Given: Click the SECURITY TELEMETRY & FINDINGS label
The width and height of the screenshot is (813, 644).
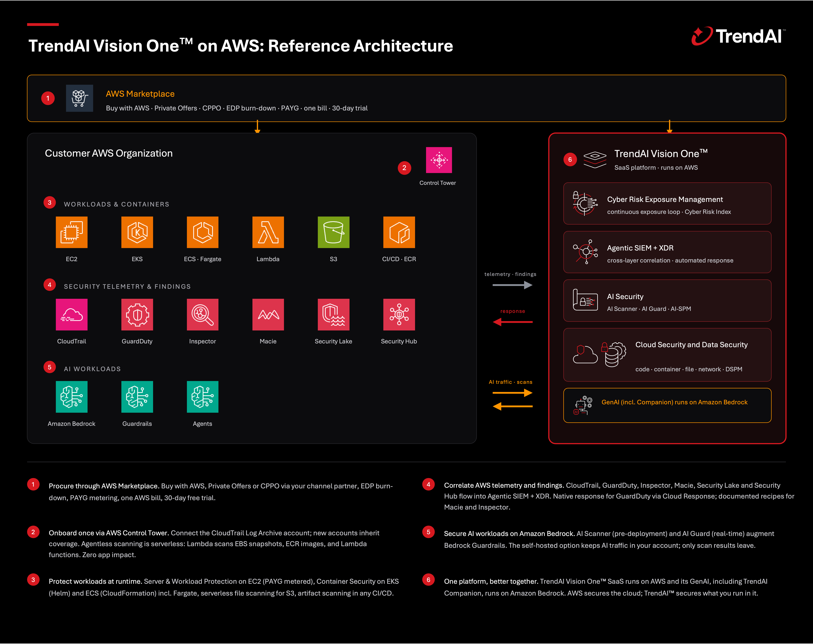Looking at the screenshot, I should [127, 286].
